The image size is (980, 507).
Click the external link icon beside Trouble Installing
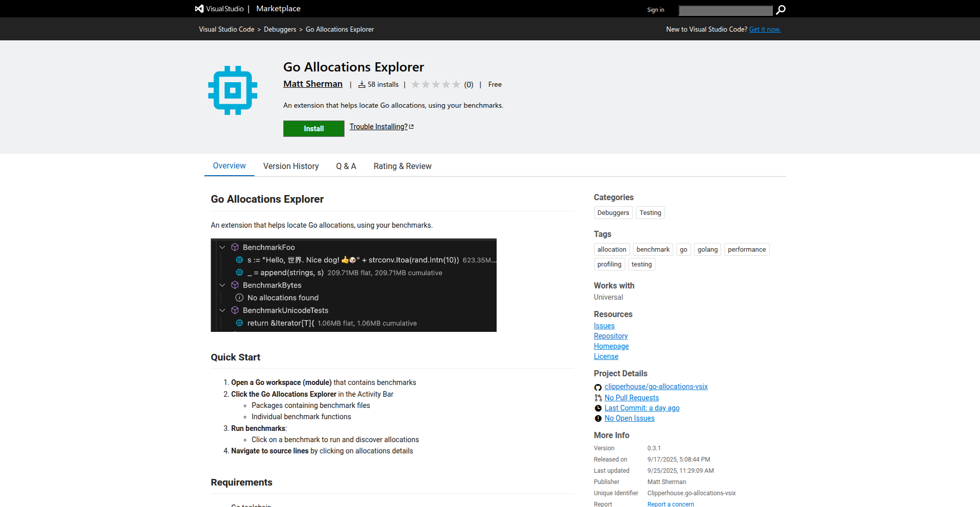[411, 127]
